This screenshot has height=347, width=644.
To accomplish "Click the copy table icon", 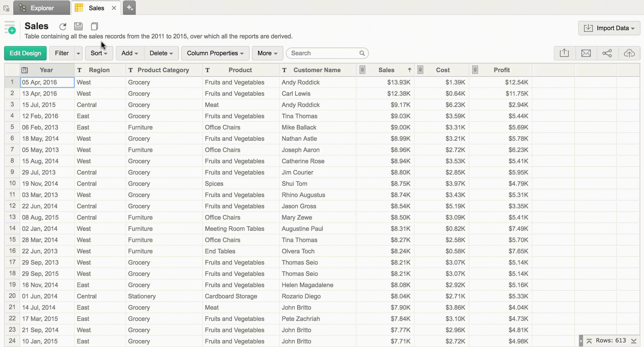I will [x=94, y=26].
